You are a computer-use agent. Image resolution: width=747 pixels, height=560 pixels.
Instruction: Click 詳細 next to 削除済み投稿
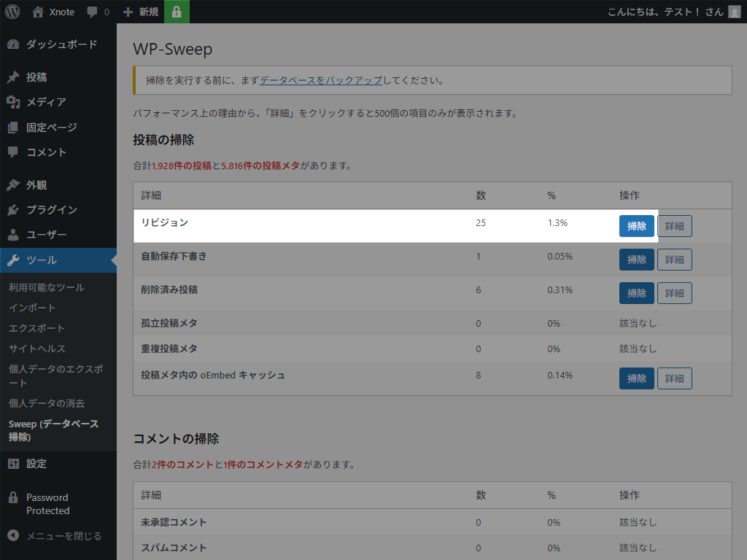point(674,292)
